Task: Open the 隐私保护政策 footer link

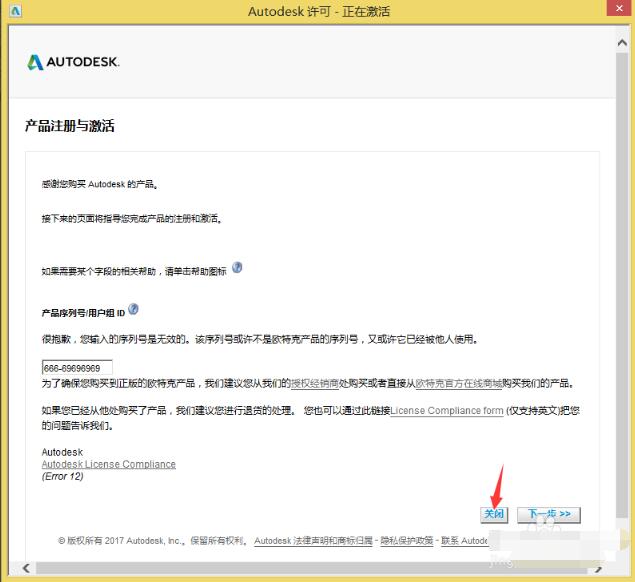Action: click(407, 541)
